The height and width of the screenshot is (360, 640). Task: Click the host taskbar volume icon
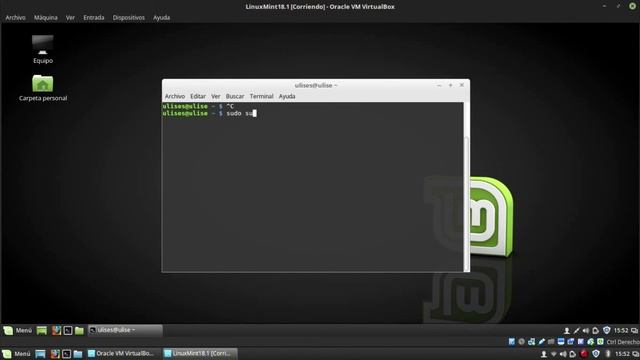click(563, 354)
